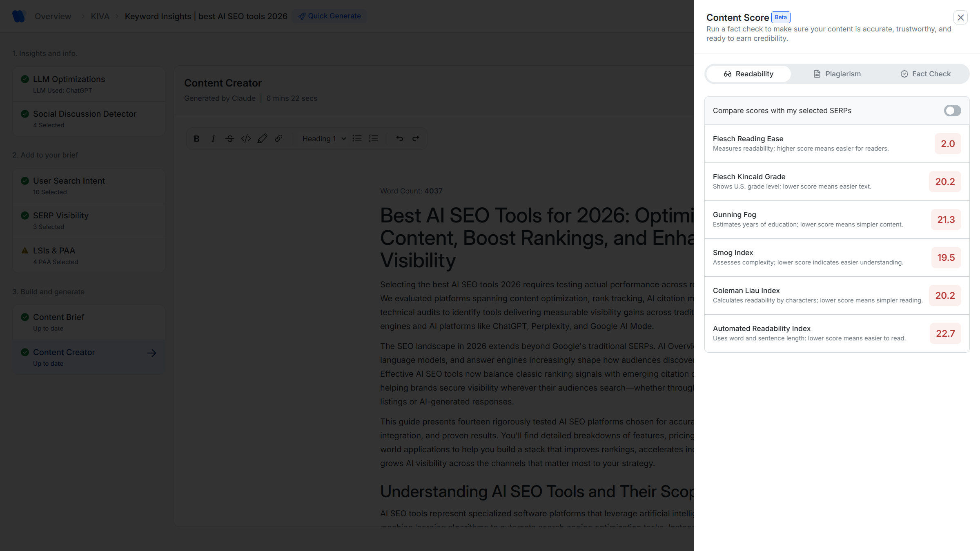This screenshot has width=980, height=551.
Task: Click the undo arrow icon
Action: point(399,139)
